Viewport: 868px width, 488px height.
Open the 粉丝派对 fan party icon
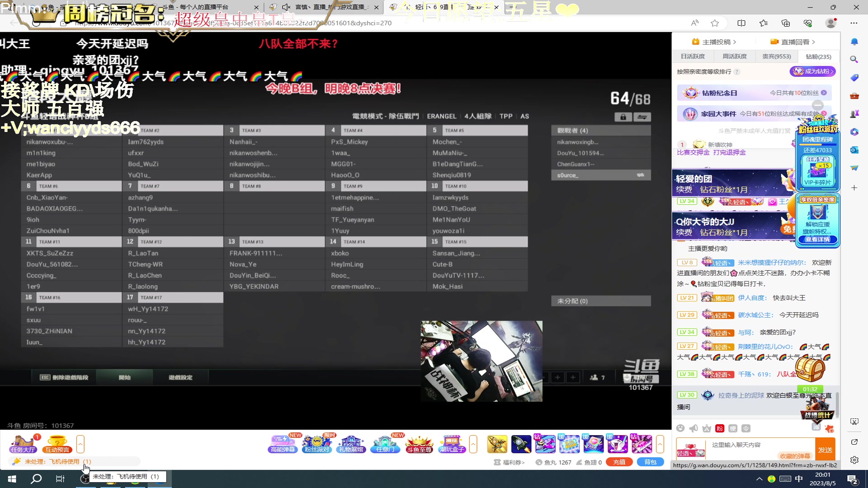point(317,444)
